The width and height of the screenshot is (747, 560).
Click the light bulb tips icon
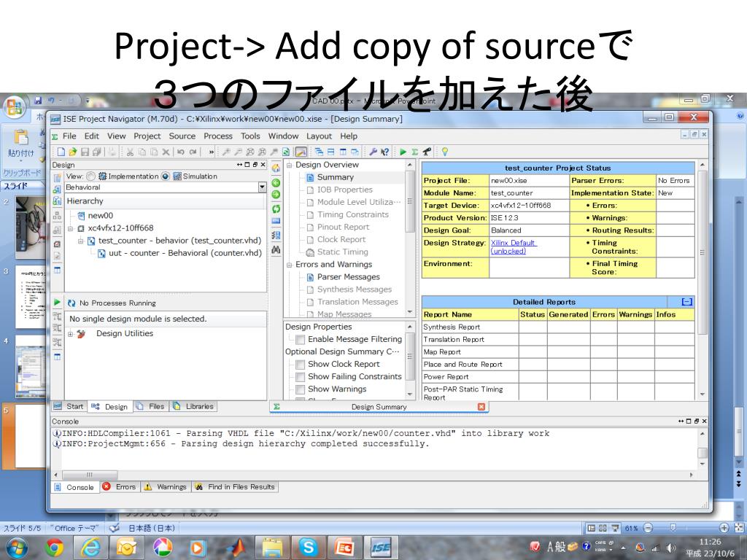444,152
